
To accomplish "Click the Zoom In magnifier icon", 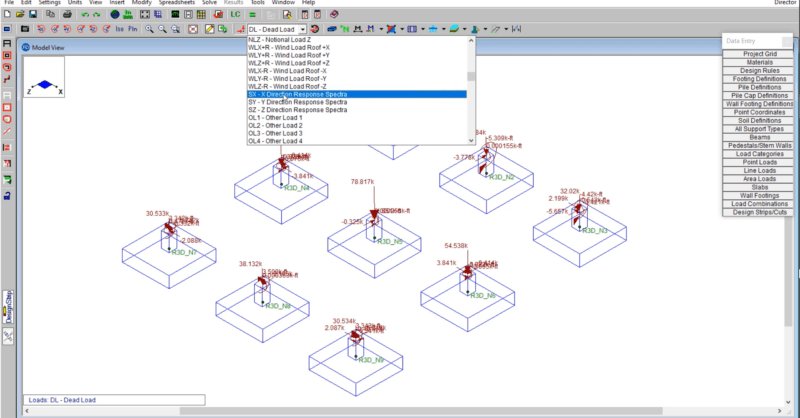I will pos(149,30).
